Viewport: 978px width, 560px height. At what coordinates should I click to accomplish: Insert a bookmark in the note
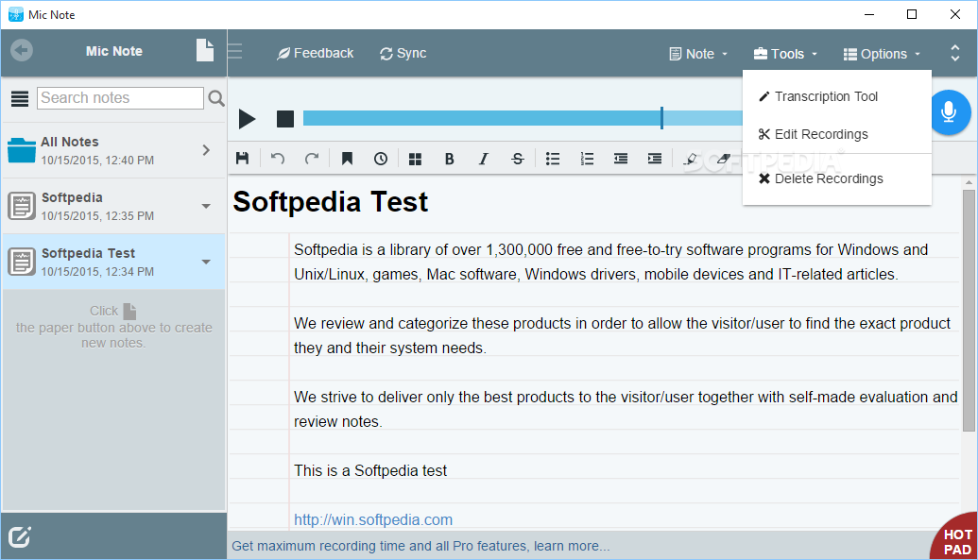[x=348, y=159]
